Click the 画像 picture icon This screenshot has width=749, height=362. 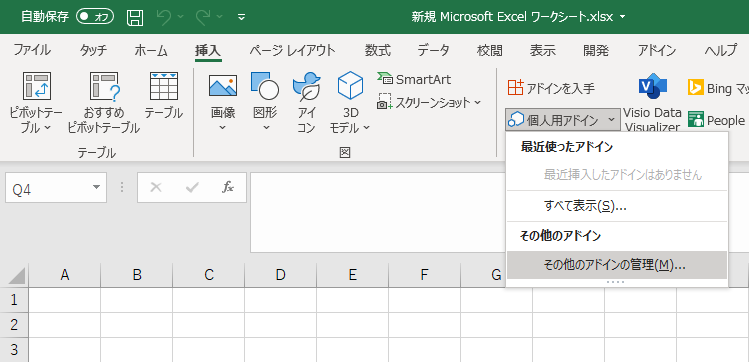[x=223, y=85]
